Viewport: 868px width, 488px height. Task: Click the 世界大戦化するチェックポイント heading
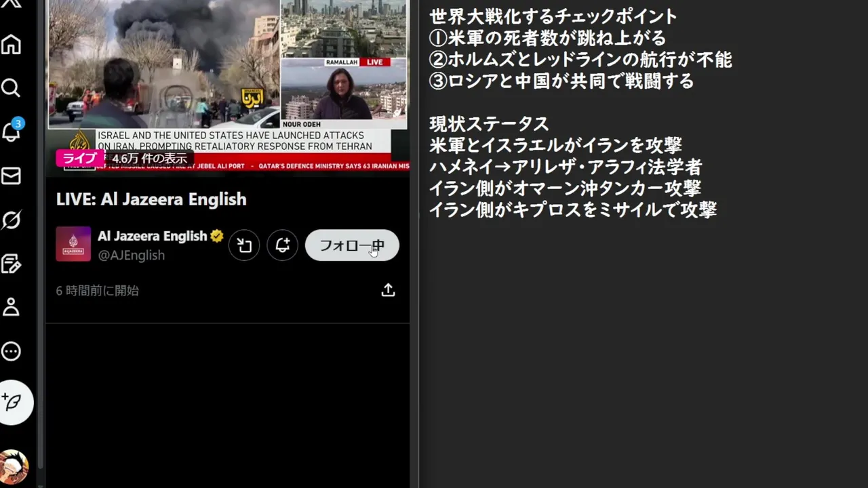click(553, 17)
